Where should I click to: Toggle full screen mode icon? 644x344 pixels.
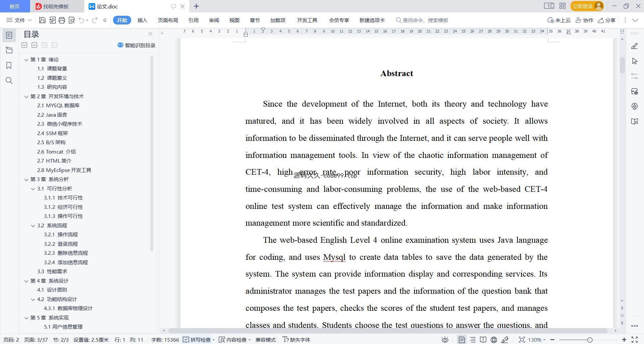pyautogui.click(x=635, y=340)
